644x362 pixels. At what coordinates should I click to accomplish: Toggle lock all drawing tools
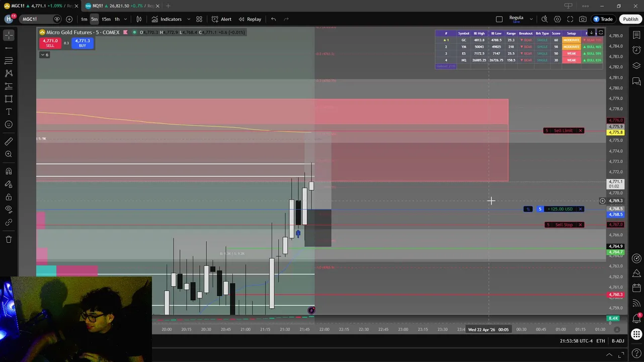[9, 197]
